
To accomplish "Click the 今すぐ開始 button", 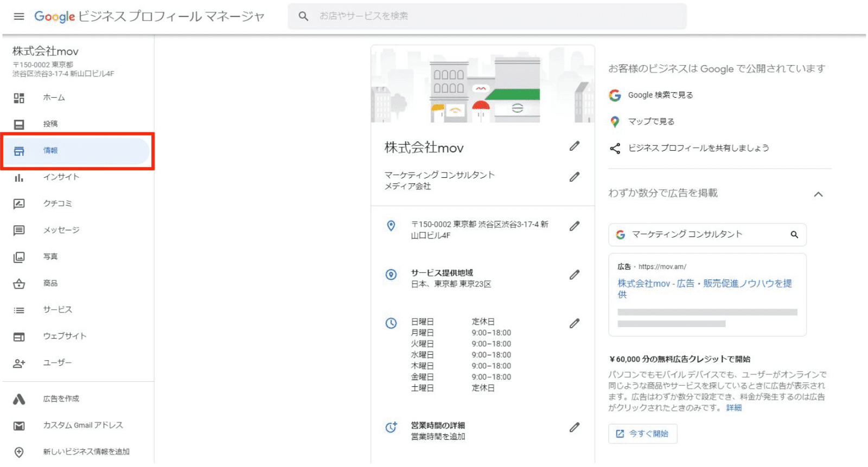I will (x=642, y=434).
